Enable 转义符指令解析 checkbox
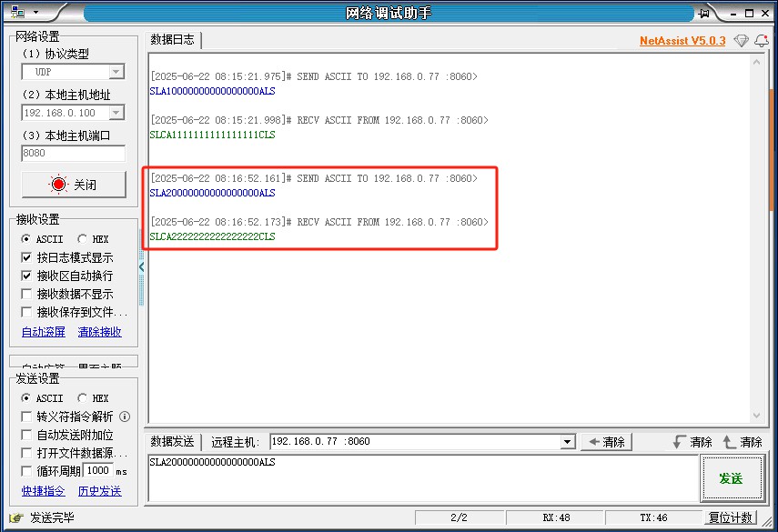This screenshot has height=532, width=778. (26, 417)
